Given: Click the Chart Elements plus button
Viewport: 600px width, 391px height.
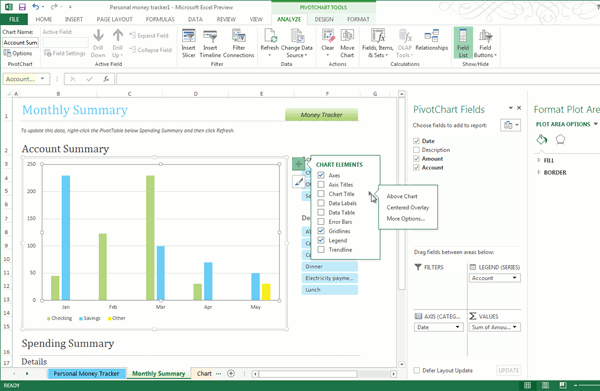Looking at the screenshot, I should [x=298, y=165].
